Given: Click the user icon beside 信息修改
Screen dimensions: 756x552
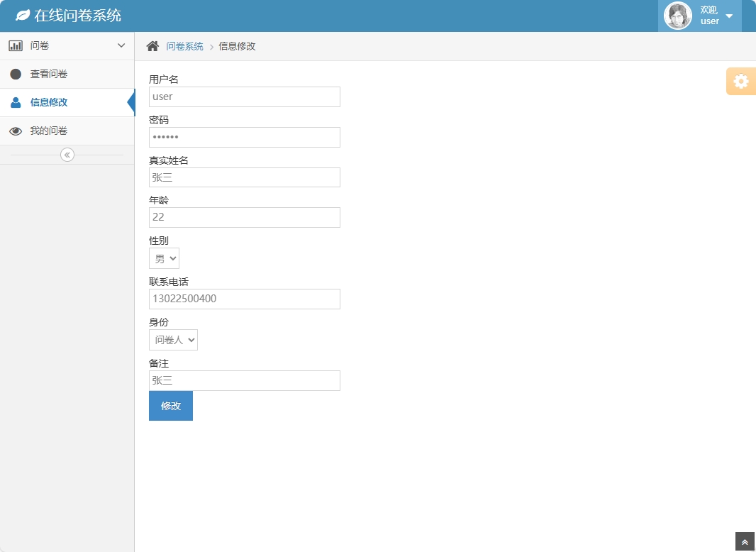Looking at the screenshot, I should click(x=16, y=102).
